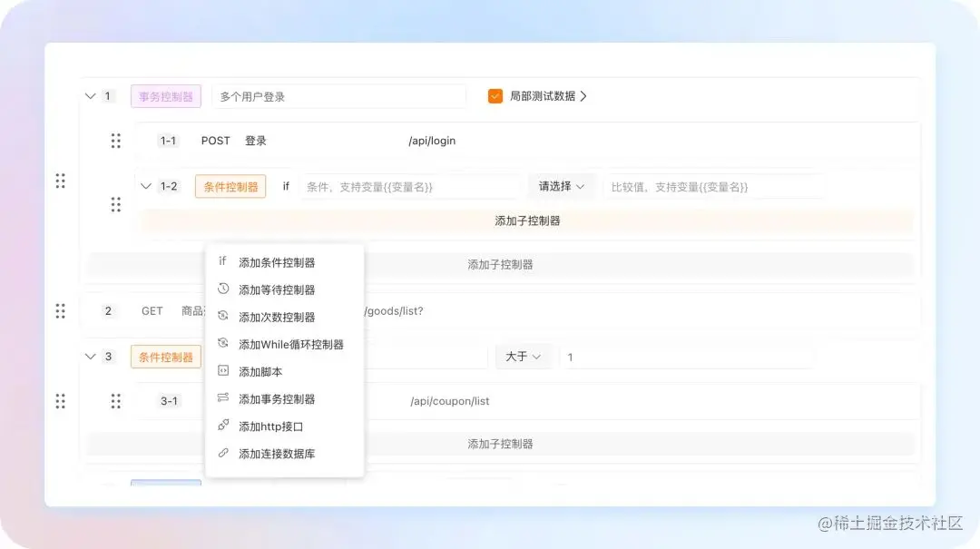Select the GET method text of step 2
Viewport: 980px width, 549px height.
(x=152, y=310)
